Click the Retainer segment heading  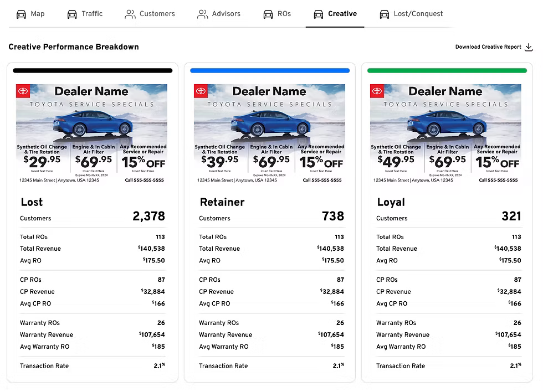222,202
